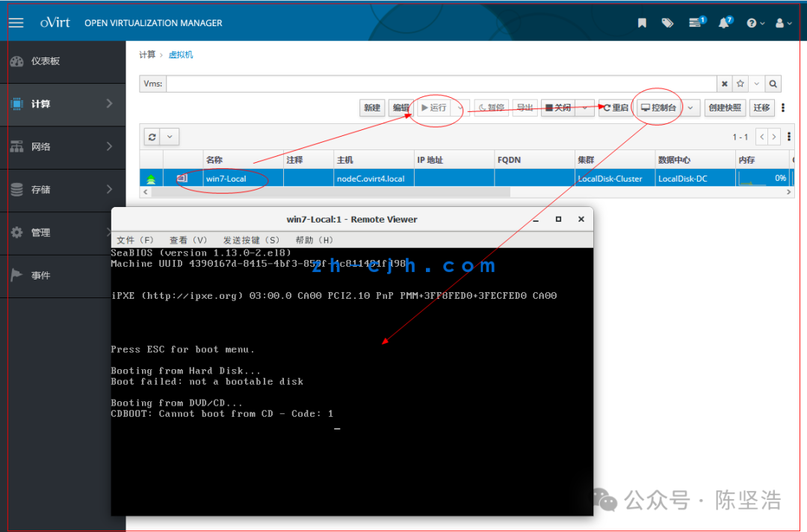Open the 仪表板 dashboard sidebar item
Screen dimensions: 807x532
tap(63, 61)
